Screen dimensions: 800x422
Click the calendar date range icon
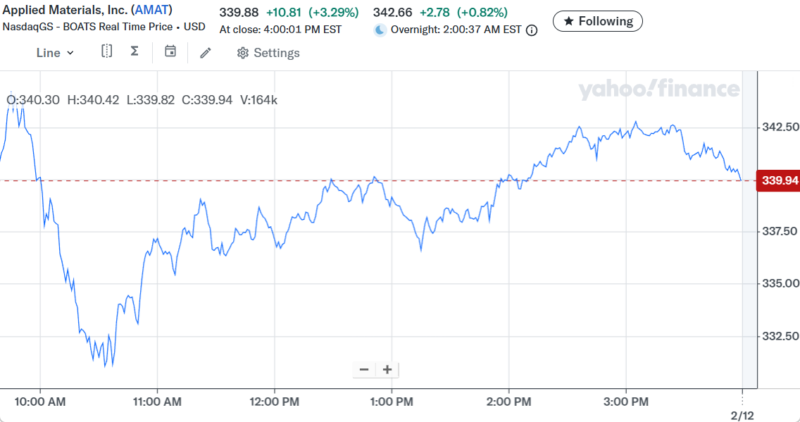pyautogui.click(x=171, y=52)
